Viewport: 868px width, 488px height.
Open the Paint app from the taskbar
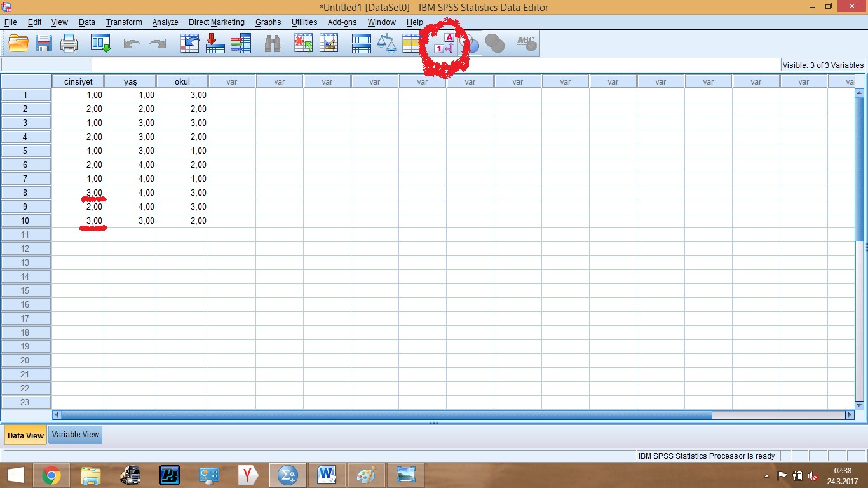click(366, 475)
